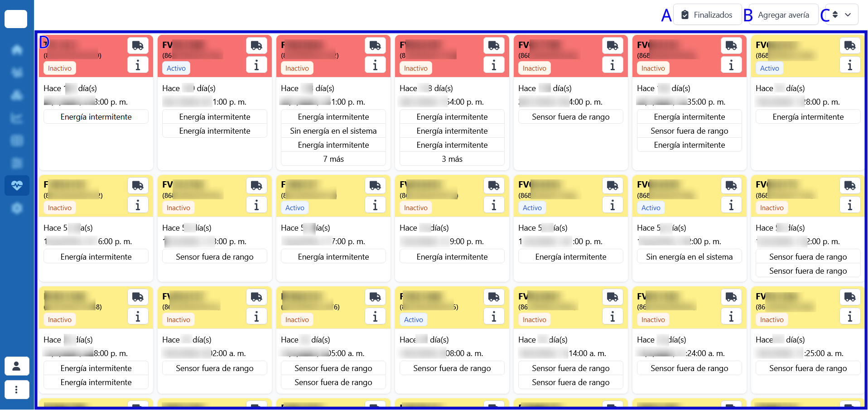Viewport: 868px width, 410px height.
Task: Open info icon on card timed 25:00 a. m.
Action: (850, 316)
